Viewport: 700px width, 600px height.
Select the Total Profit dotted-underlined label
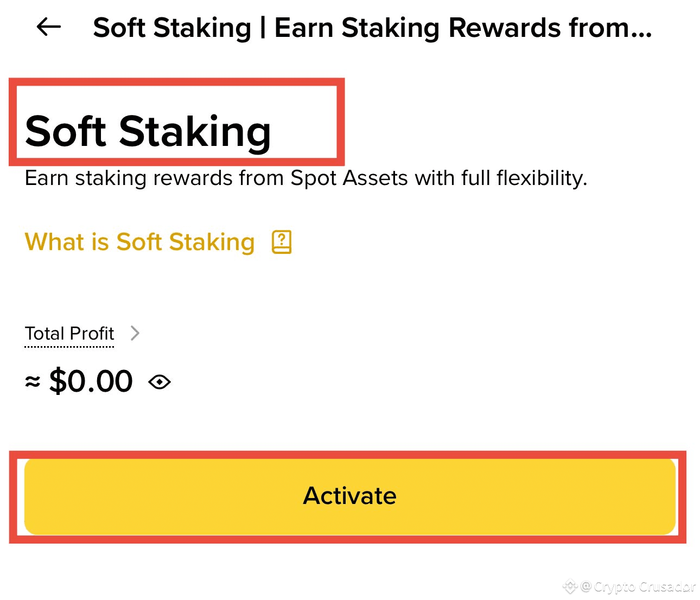[69, 333]
